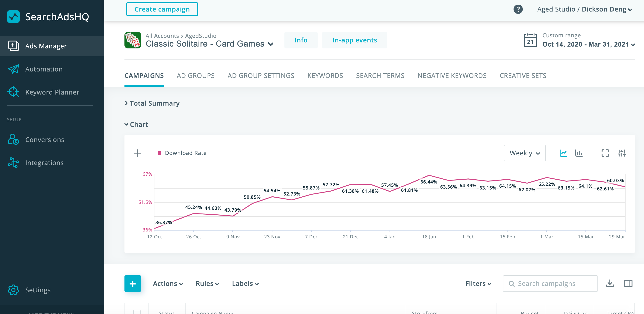Click the Create campaign button
The height and width of the screenshot is (314, 644).
pyautogui.click(x=162, y=9)
